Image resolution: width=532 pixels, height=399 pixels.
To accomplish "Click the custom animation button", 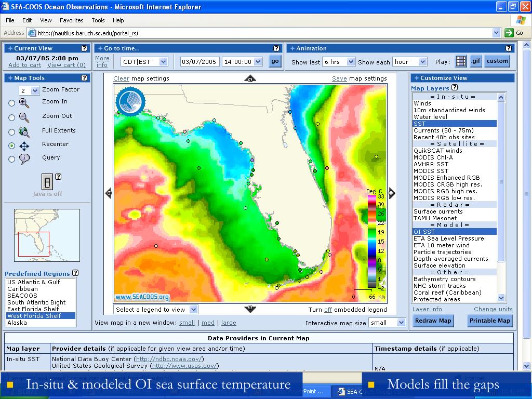I will (x=497, y=61).
